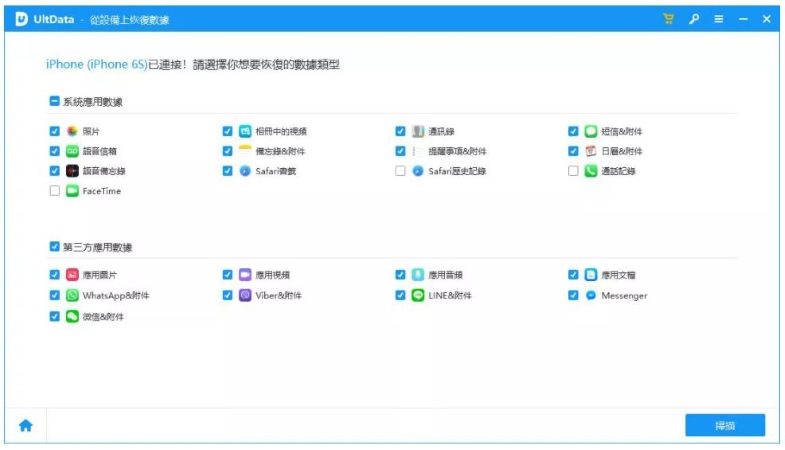Click the key register icon
785x450 pixels.
(x=693, y=19)
